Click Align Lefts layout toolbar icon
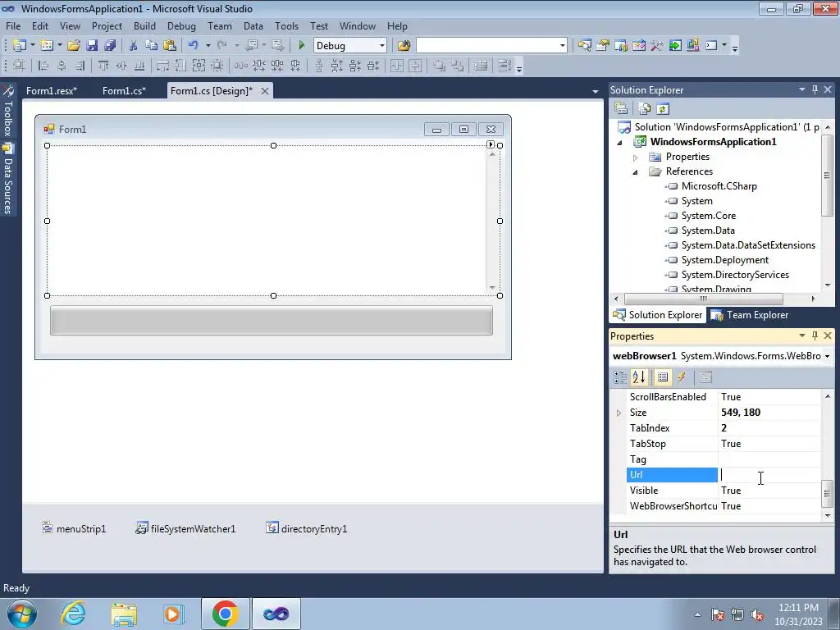This screenshot has height=630, width=840. pyautogui.click(x=43, y=66)
